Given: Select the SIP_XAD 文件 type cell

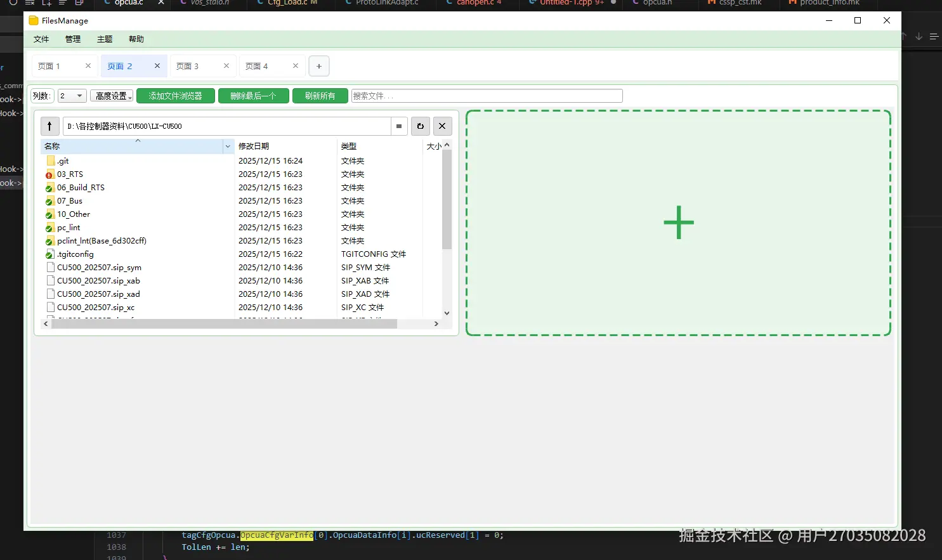Looking at the screenshot, I should (365, 294).
